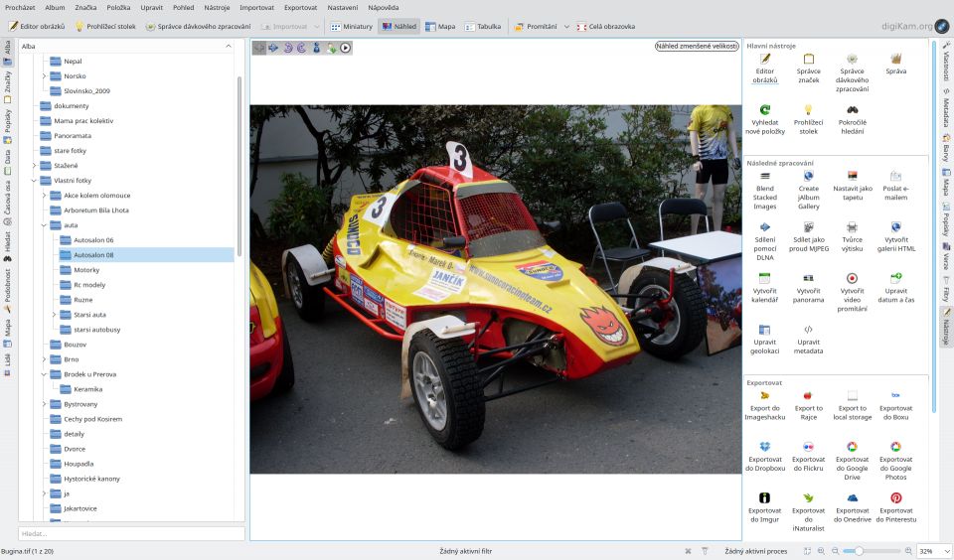Toggle Celá obrazovka mode
This screenshot has width=954, height=560.
click(605, 26)
